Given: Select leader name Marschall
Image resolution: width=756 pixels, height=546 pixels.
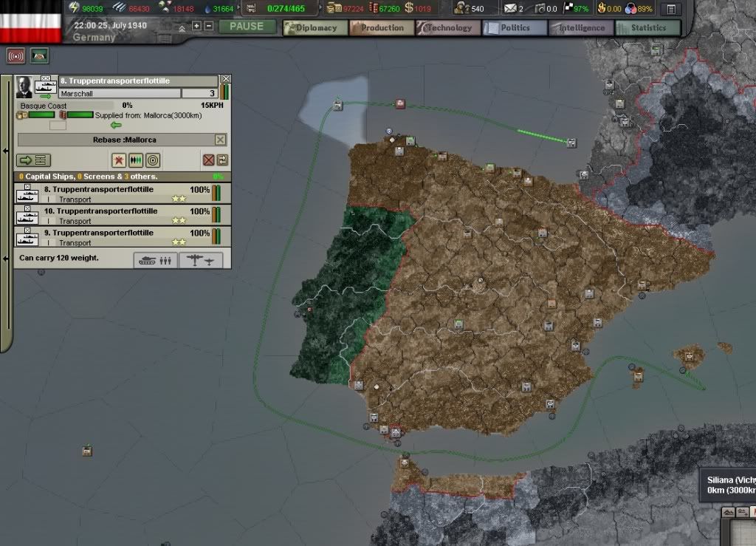Looking at the screenshot, I should tap(120, 93).
